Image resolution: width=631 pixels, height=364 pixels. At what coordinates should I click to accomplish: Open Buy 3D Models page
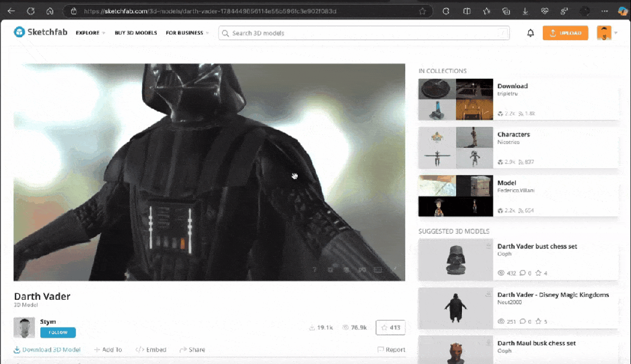(x=136, y=33)
